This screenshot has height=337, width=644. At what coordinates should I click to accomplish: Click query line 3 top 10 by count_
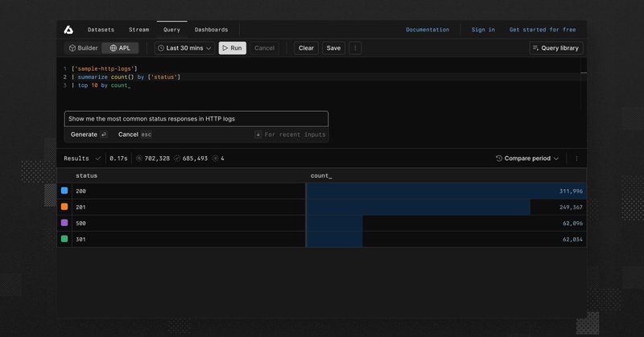[101, 85]
